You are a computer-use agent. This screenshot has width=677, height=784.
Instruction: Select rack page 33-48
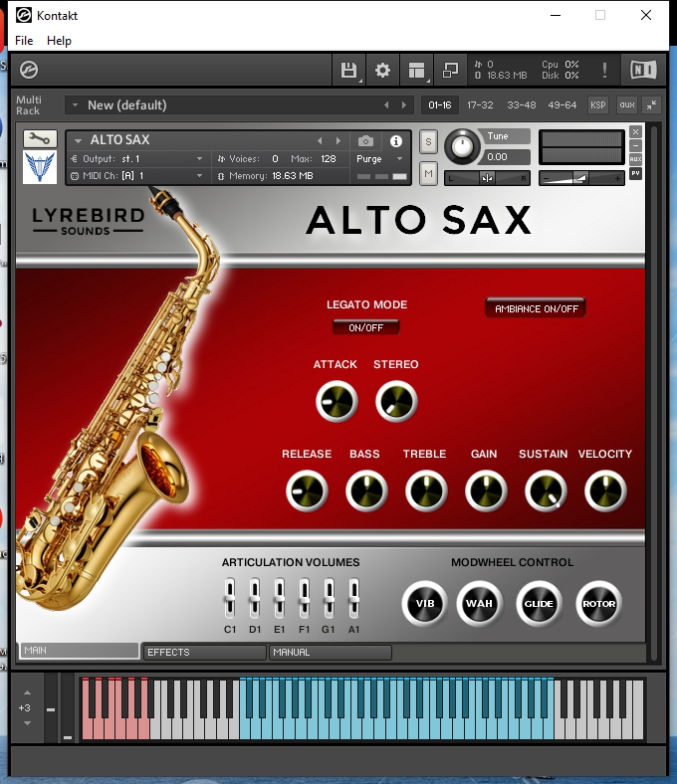click(521, 105)
